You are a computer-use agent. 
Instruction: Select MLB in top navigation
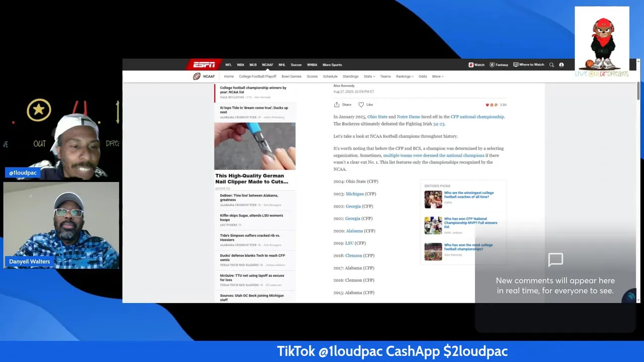tap(253, 65)
